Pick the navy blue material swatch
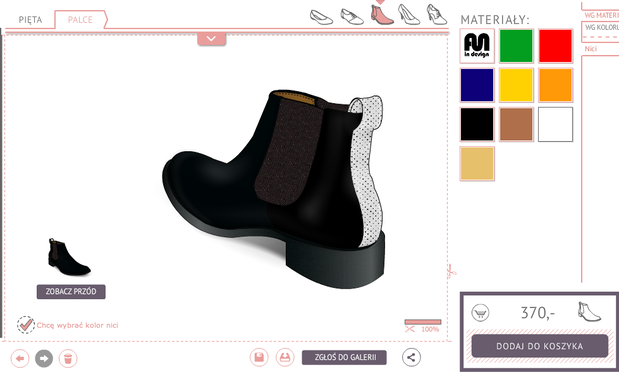Image resolution: width=619 pixels, height=372 pixels. [x=477, y=85]
